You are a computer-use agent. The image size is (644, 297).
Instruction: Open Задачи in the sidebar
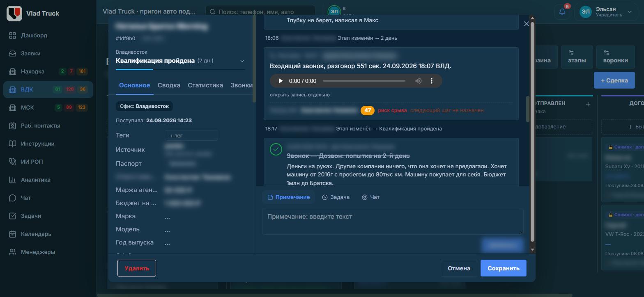point(48,216)
